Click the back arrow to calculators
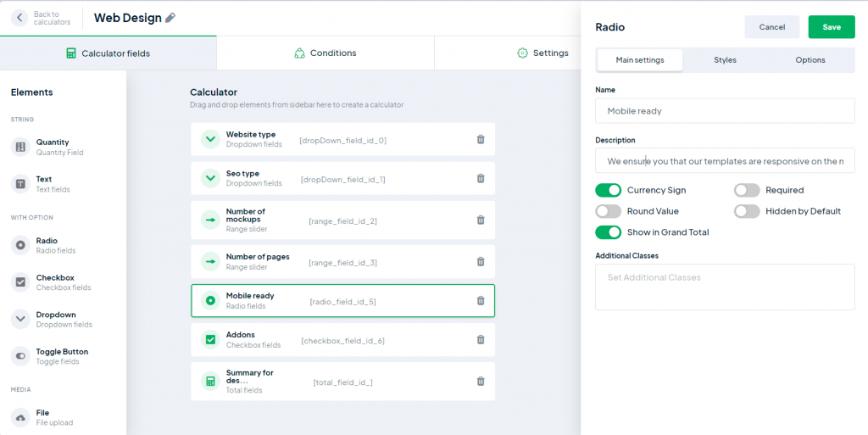Viewport: 868px width, 435px height. point(19,18)
